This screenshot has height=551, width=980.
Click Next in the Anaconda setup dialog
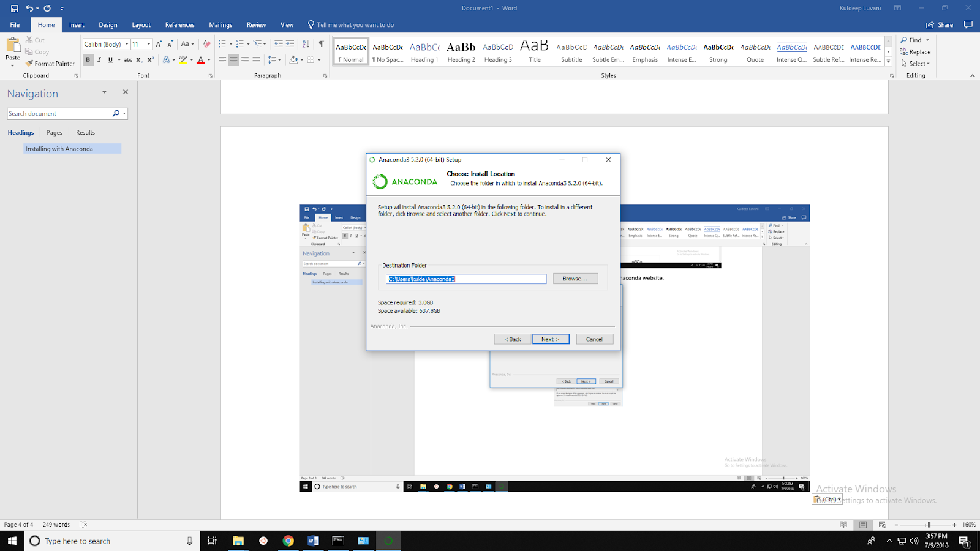(x=550, y=339)
